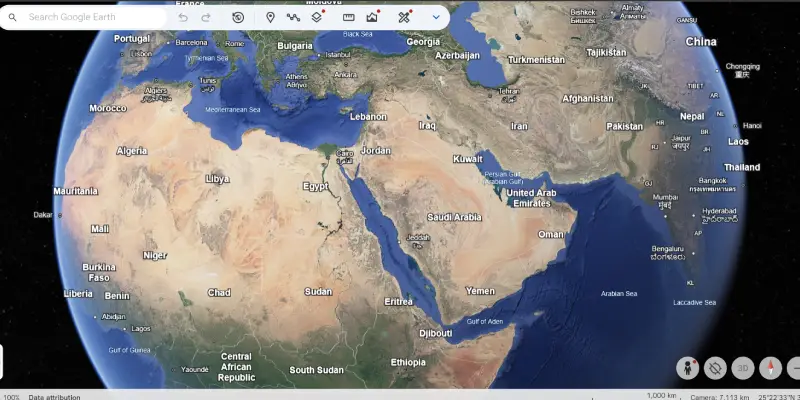800x400 pixels.
Task: Click the 1,000 km scale indicator
Action: pyautogui.click(x=663, y=396)
